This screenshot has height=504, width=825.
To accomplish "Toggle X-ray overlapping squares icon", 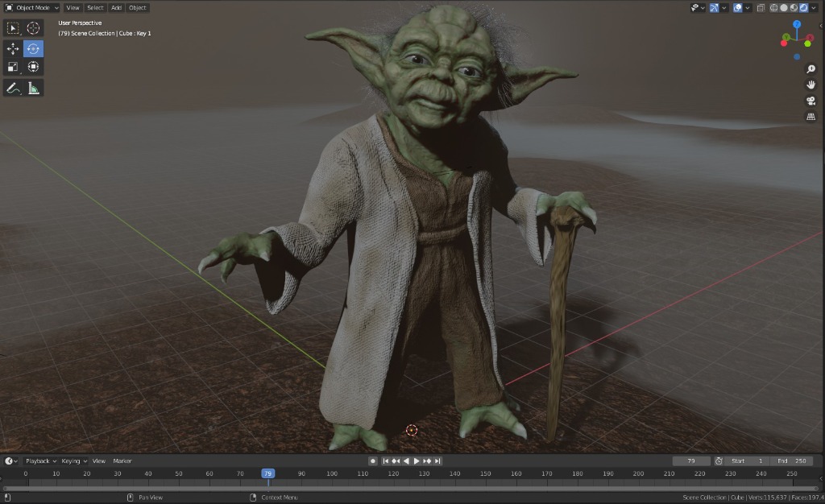I will pyautogui.click(x=761, y=8).
